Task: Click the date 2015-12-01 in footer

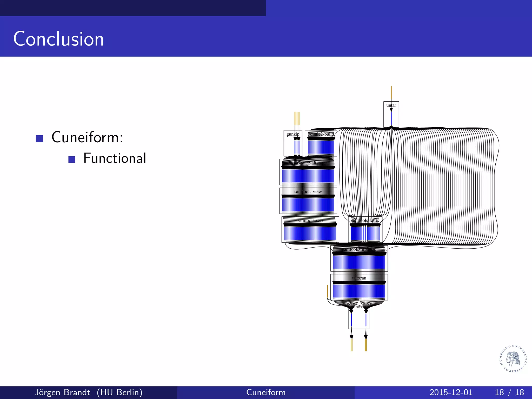Action: click(451, 392)
